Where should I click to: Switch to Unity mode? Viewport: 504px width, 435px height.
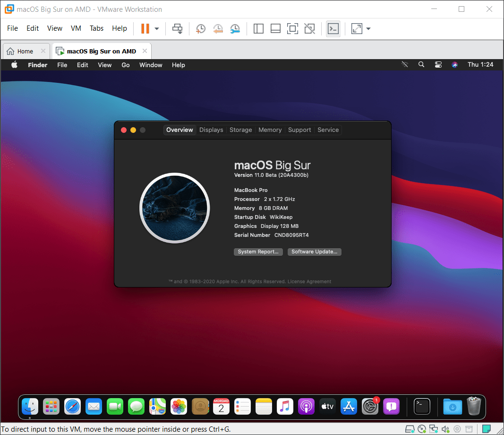click(309, 29)
